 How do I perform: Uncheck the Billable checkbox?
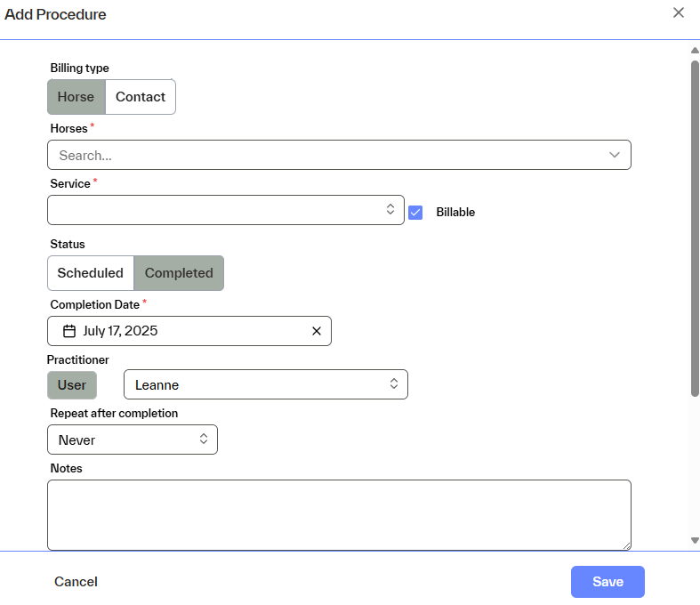(x=415, y=212)
